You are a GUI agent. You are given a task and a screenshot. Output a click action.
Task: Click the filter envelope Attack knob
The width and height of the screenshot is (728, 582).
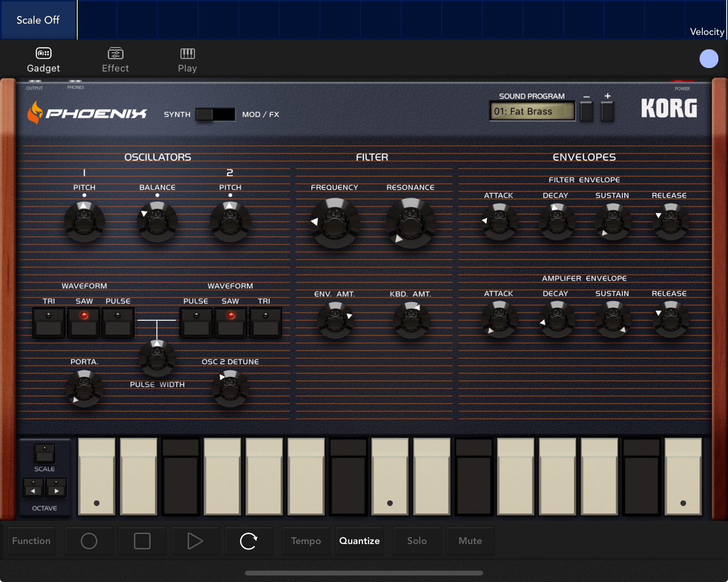pyautogui.click(x=499, y=222)
